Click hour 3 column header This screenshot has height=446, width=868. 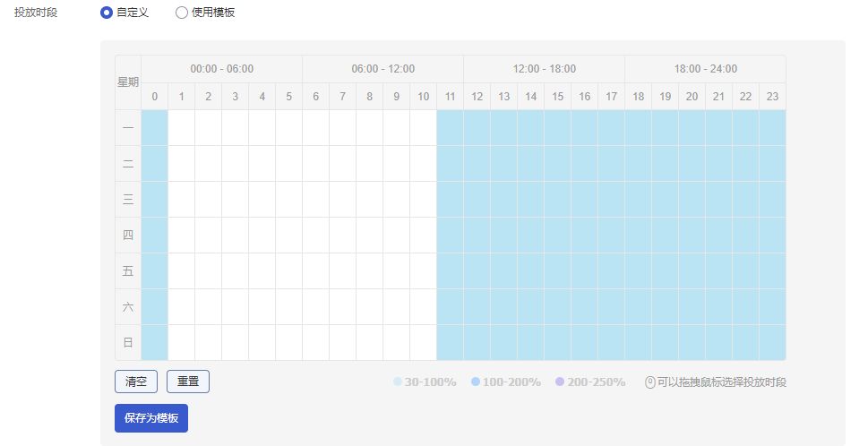[236, 97]
